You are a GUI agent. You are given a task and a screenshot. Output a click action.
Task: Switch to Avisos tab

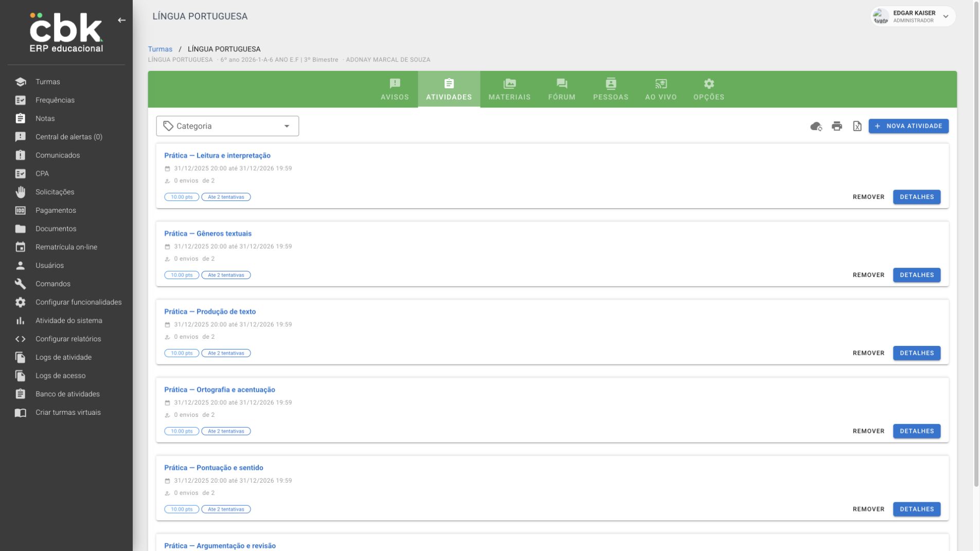pyautogui.click(x=395, y=89)
